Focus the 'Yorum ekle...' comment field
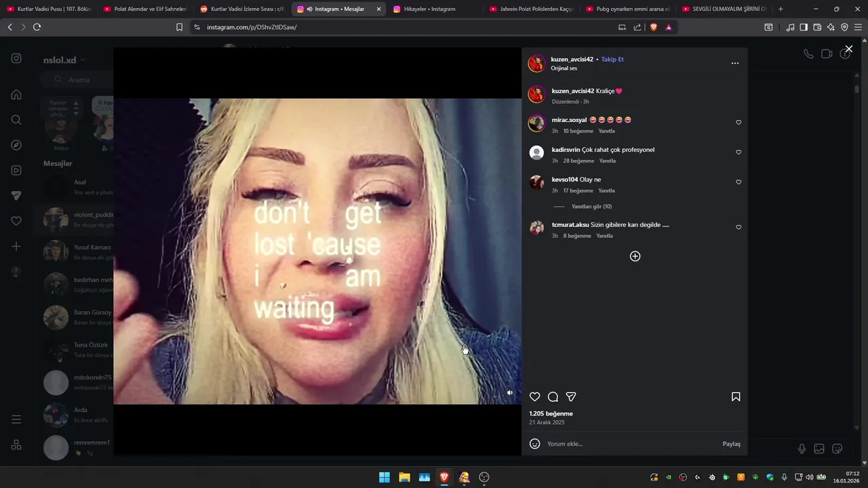 point(631,444)
